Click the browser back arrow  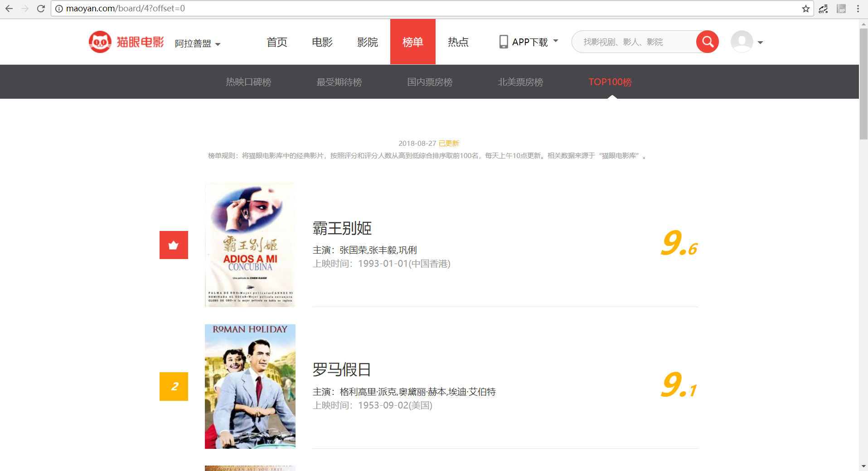[x=9, y=9]
